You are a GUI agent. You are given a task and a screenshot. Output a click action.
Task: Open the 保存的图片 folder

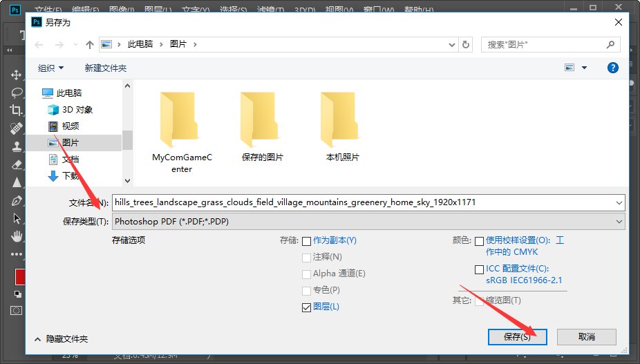pos(262,127)
